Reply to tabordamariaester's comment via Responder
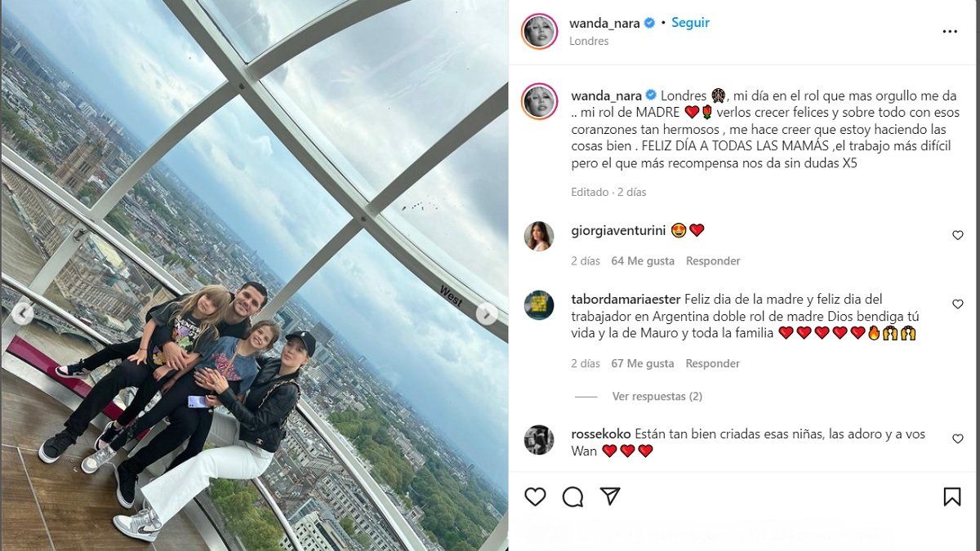 pyautogui.click(x=713, y=363)
